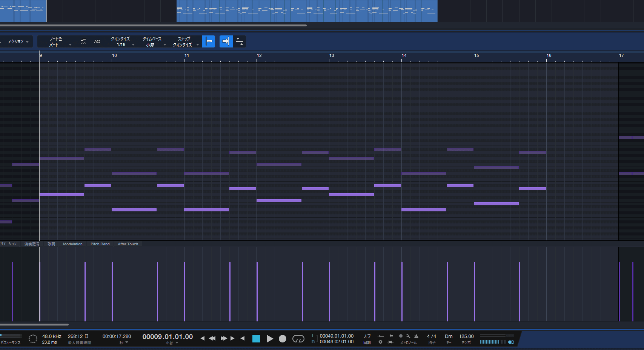The width and height of the screenshot is (644, 350).
Task: Click the 48.0 kHz sample rate text
Action: click(x=52, y=336)
